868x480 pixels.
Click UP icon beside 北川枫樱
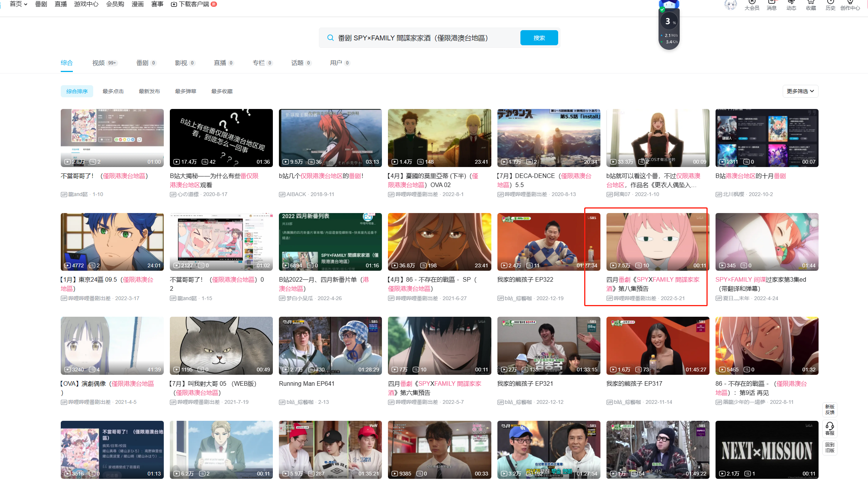click(719, 195)
